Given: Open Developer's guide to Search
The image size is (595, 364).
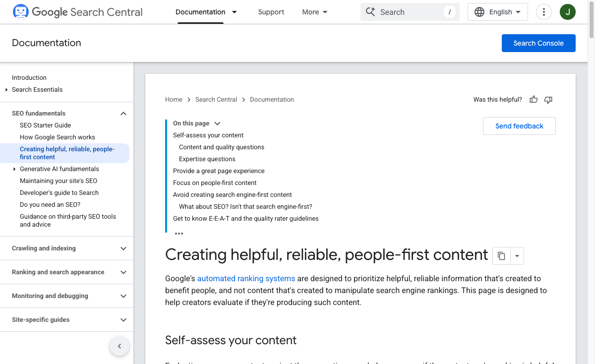Looking at the screenshot, I should (59, 193).
